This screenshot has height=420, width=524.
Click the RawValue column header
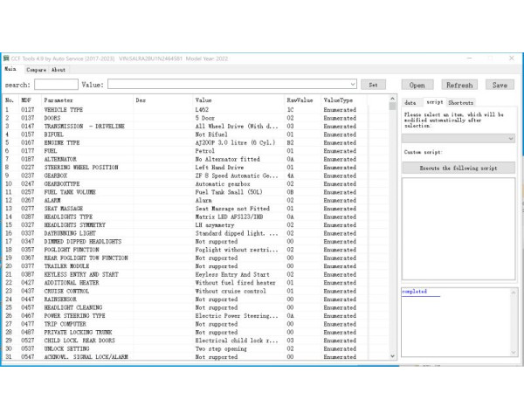point(300,100)
